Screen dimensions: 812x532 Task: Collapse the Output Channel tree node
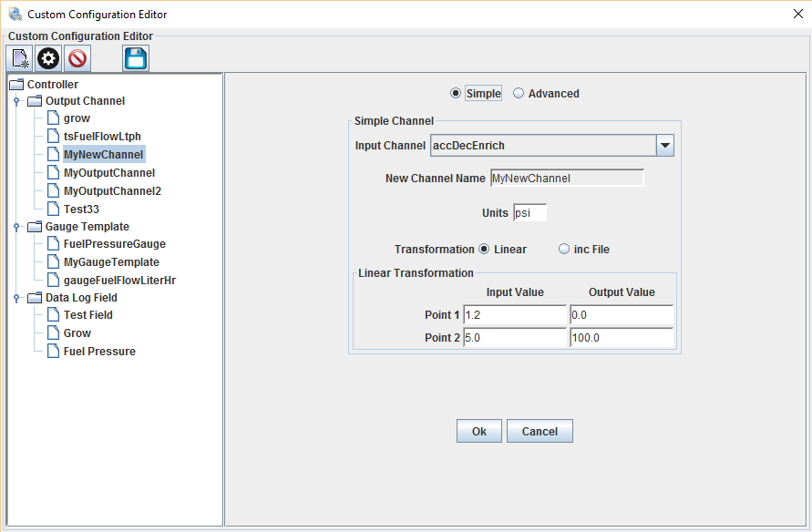(x=16, y=101)
